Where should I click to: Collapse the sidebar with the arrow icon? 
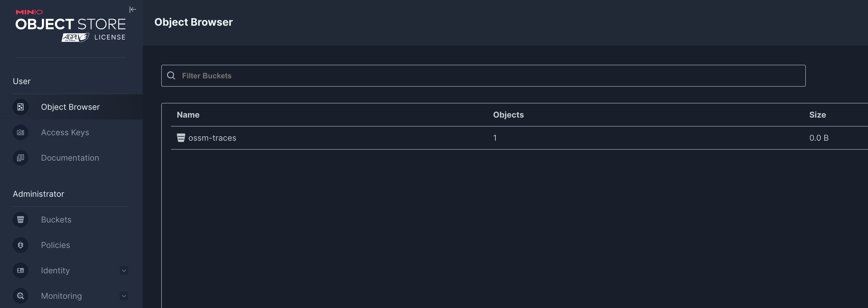point(133,10)
